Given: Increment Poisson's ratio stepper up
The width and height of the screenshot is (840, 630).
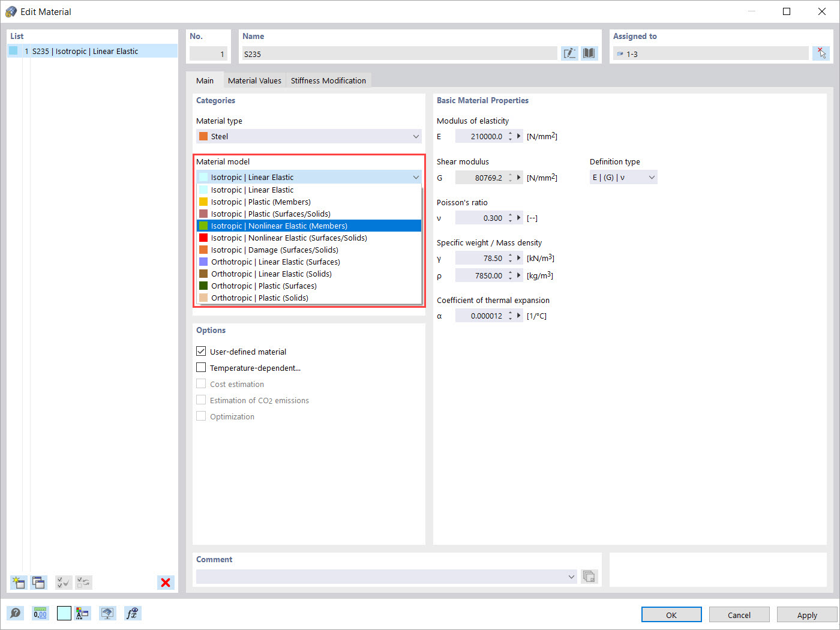Looking at the screenshot, I should (x=510, y=215).
